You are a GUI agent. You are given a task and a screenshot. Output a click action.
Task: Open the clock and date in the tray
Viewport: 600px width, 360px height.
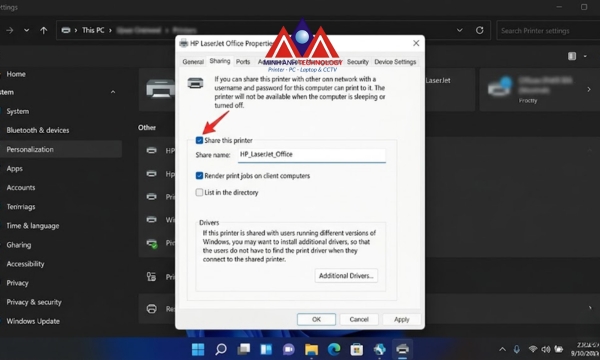coord(585,349)
